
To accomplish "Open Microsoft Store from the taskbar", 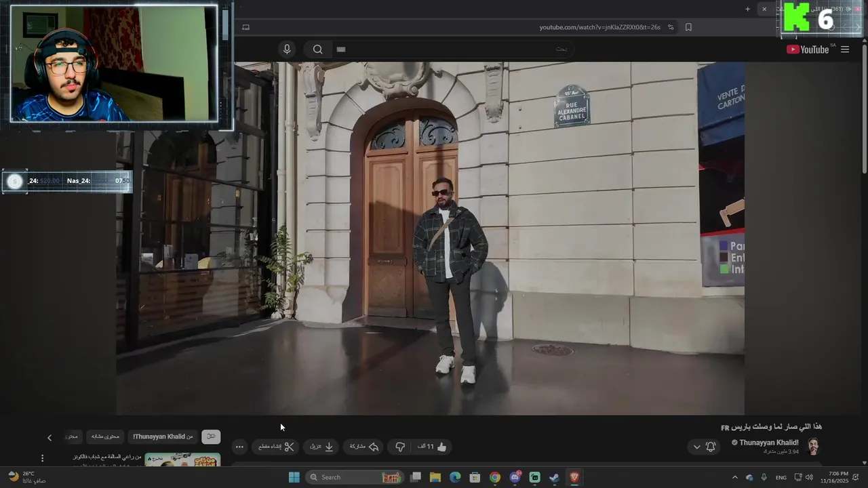I will tap(475, 477).
